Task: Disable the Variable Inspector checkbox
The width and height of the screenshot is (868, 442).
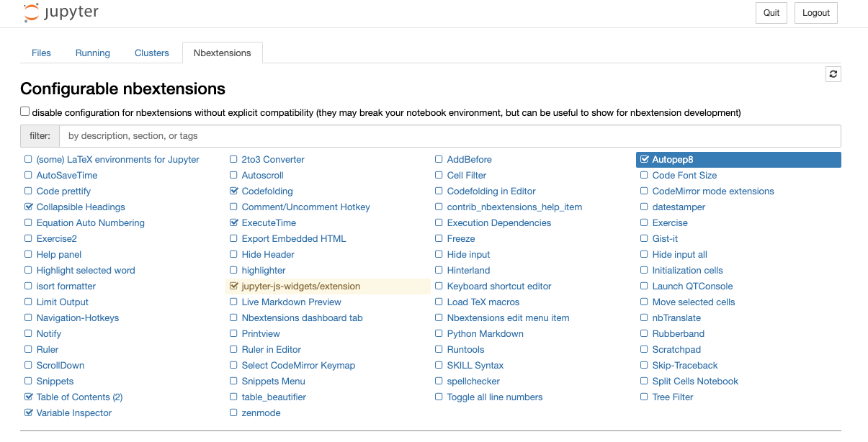Action: pyautogui.click(x=29, y=413)
